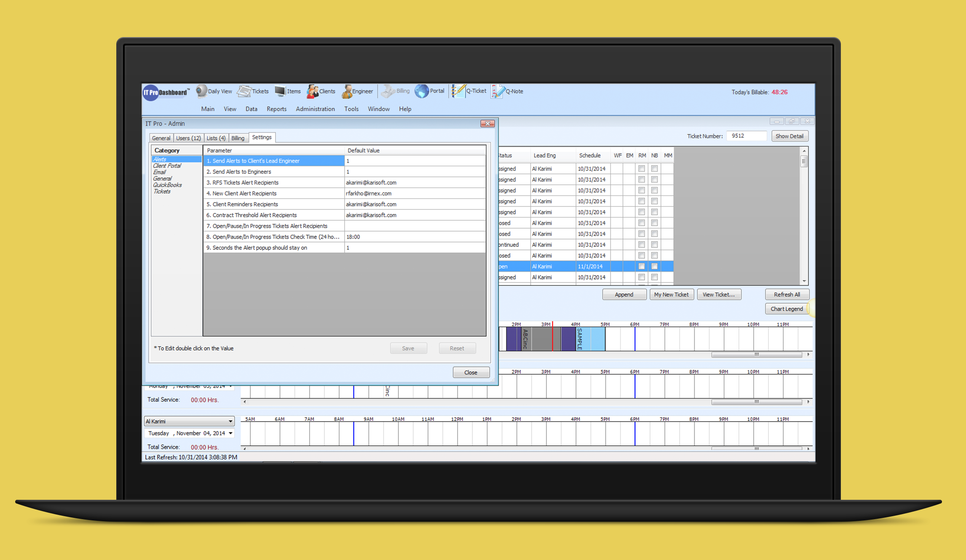Select the QuickBooks category

(167, 185)
